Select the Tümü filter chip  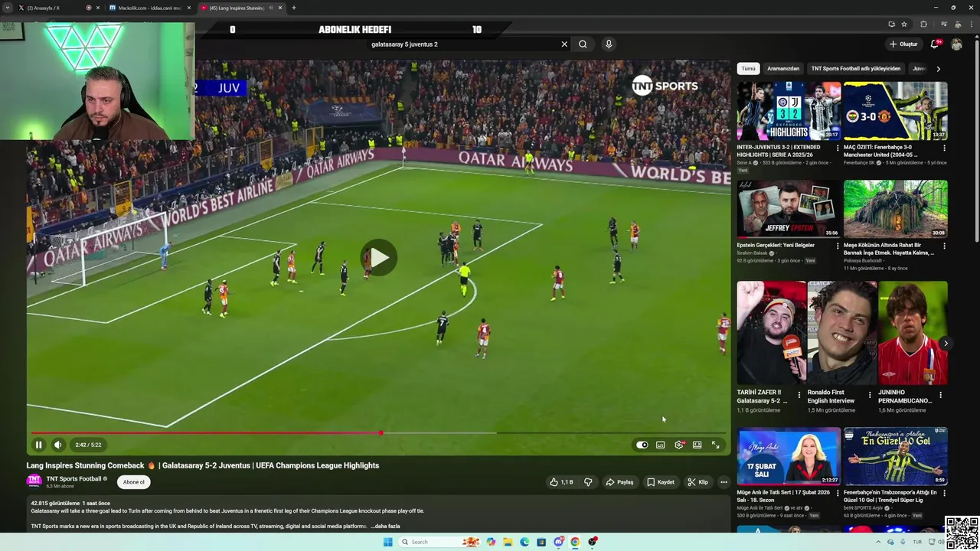[748, 69]
